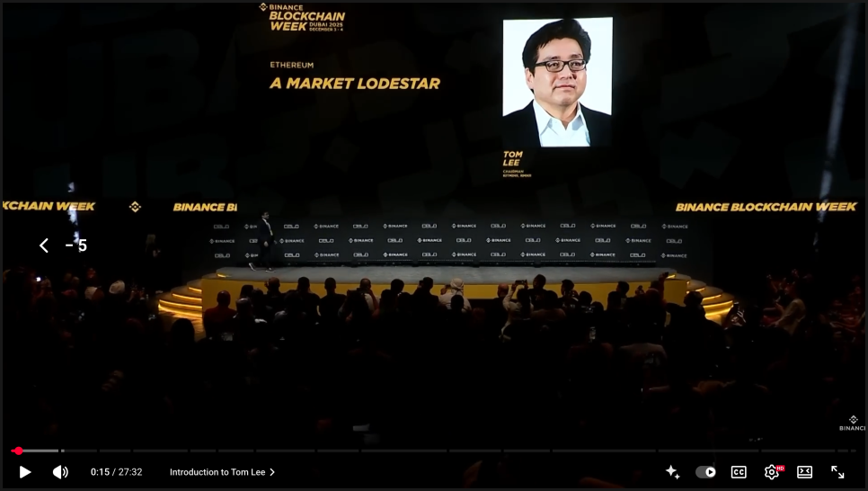Screen dimensions: 868x491
Task: Exit full screen mode
Action: click(x=837, y=472)
